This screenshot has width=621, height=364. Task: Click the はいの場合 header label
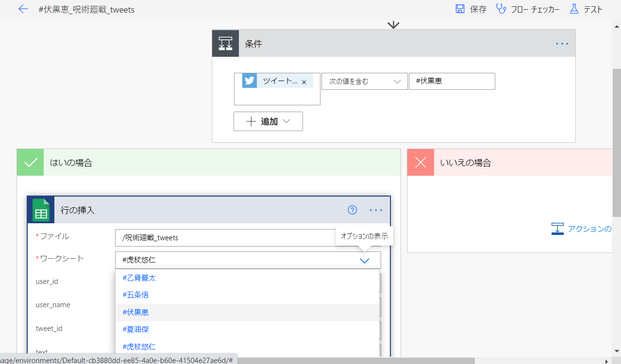71,163
